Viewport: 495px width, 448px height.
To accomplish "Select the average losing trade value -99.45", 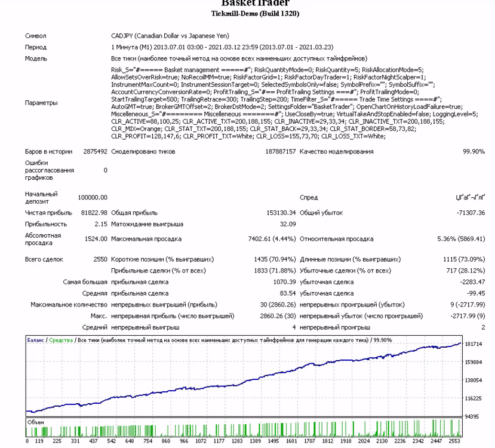I will coord(476,294).
